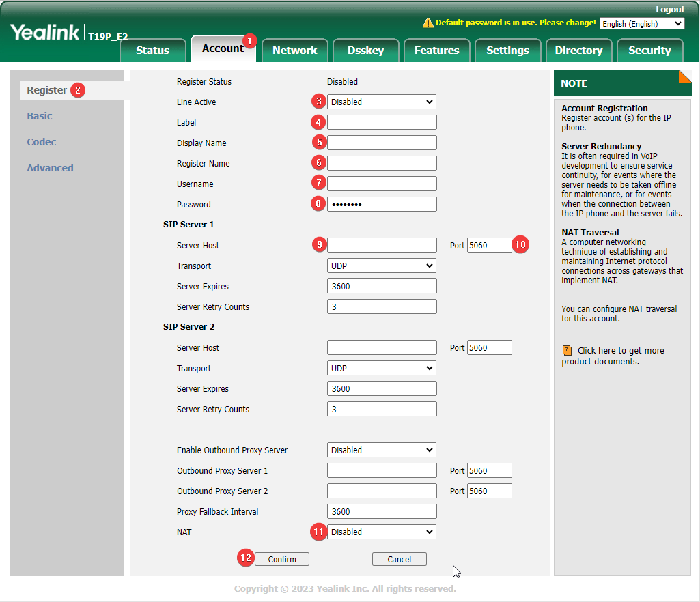Click the Password field
The height and width of the screenshot is (602, 700).
point(381,204)
